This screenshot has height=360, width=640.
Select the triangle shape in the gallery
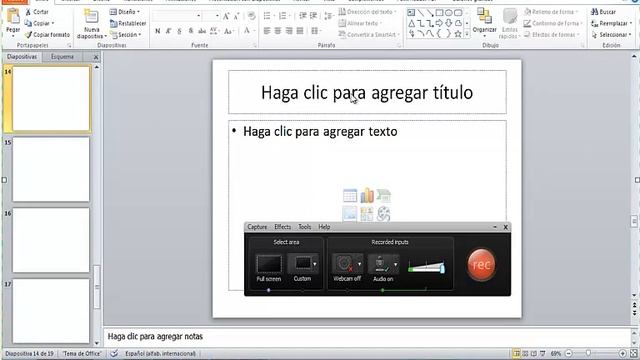coord(411,23)
